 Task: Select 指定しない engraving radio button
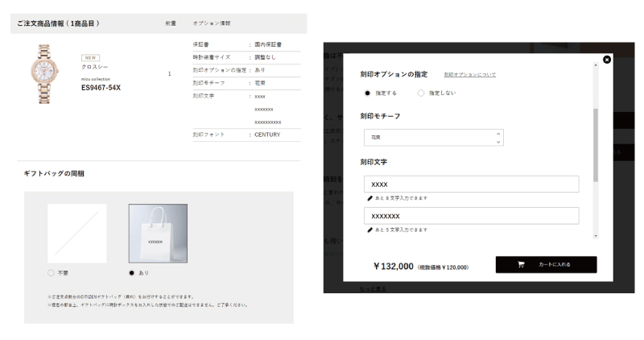tap(421, 93)
